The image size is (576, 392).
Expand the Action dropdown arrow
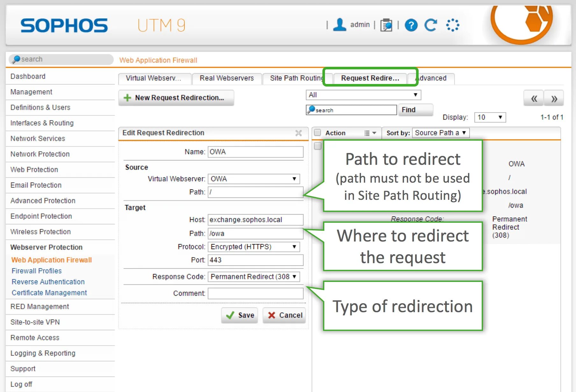(x=374, y=133)
